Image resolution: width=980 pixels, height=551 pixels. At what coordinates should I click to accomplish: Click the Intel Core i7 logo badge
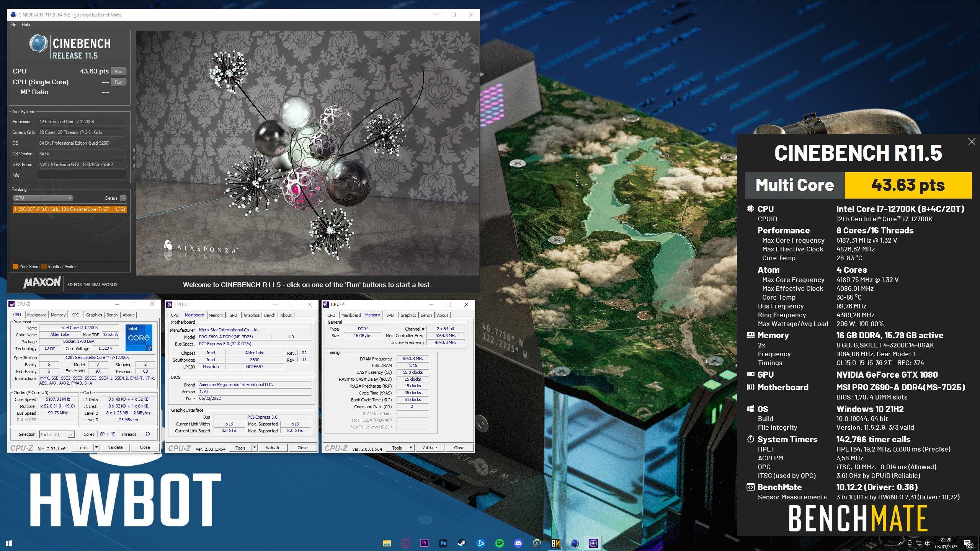click(x=139, y=338)
